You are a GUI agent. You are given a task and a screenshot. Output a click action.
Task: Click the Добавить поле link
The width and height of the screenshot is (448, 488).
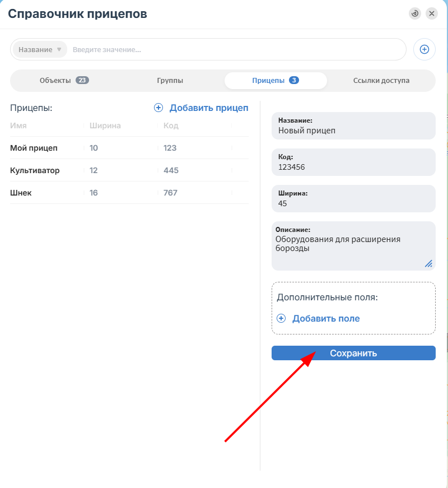point(326,318)
